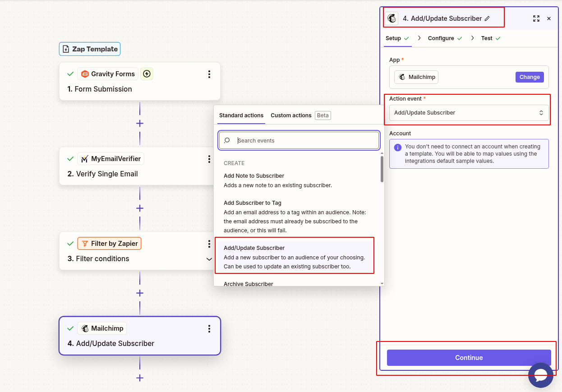
Task: Click the MyEmailVerifier app icon in step 2
Action: coord(84,158)
